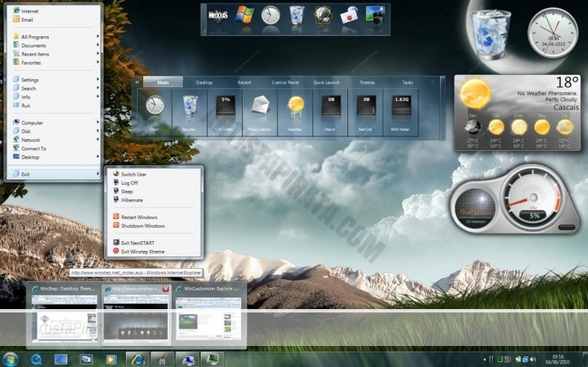The width and height of the screenshot is (588, 367).
Task: Open the Control Panel tab in the shelf
Action: 286,82
